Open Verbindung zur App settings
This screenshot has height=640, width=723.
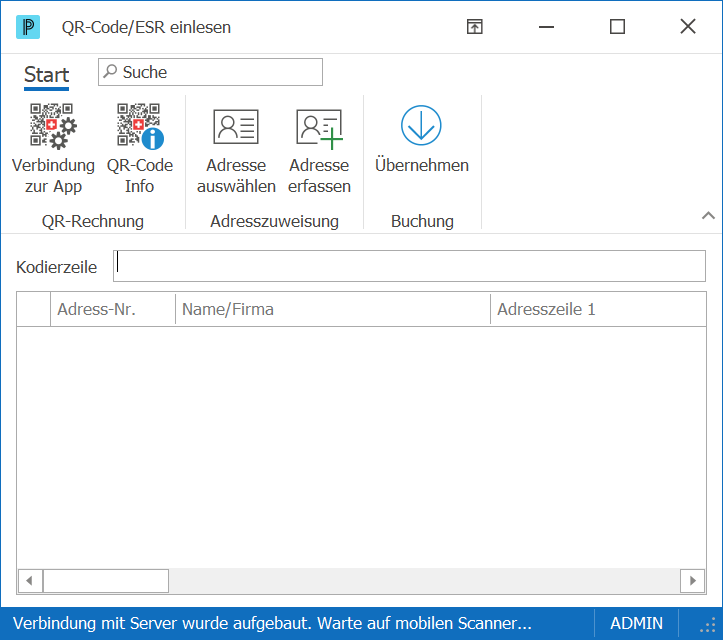[x=53, y=148]
